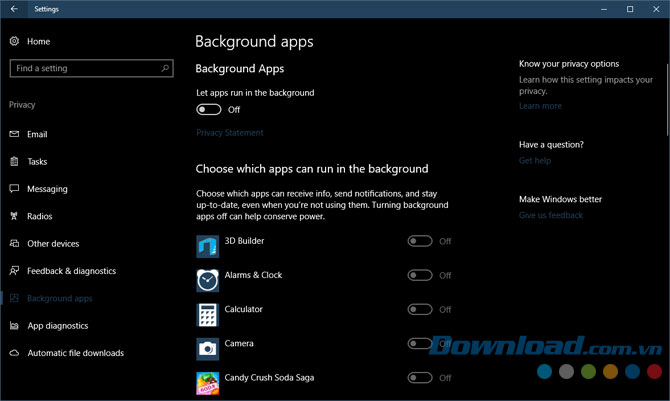Open App diagnostics section

pyautogui.click(x=58, y=326)
